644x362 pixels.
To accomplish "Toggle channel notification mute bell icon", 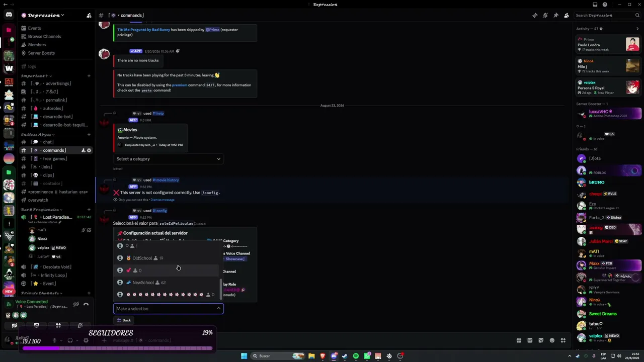I will click(545, 15).
